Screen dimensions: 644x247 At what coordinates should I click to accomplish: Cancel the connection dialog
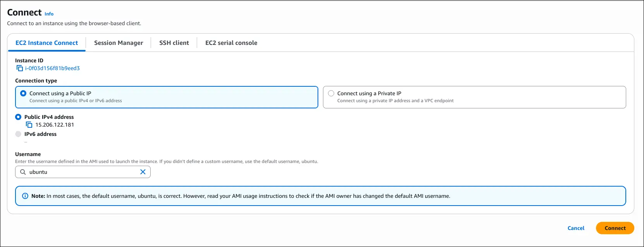[576, 228]
